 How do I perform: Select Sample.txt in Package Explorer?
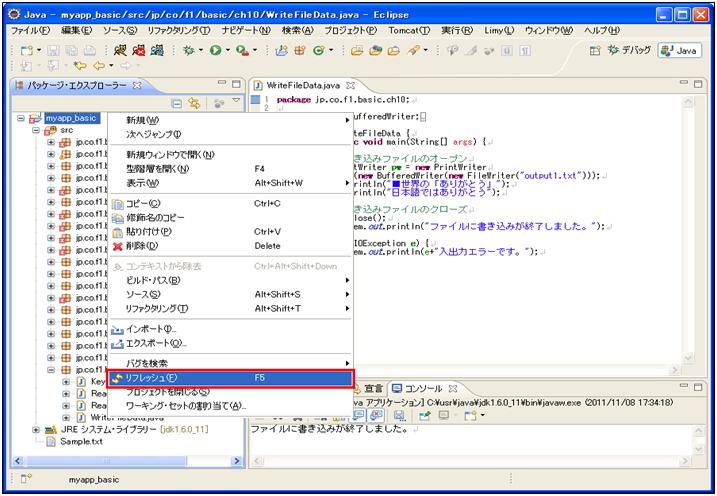tap(81, 441)
